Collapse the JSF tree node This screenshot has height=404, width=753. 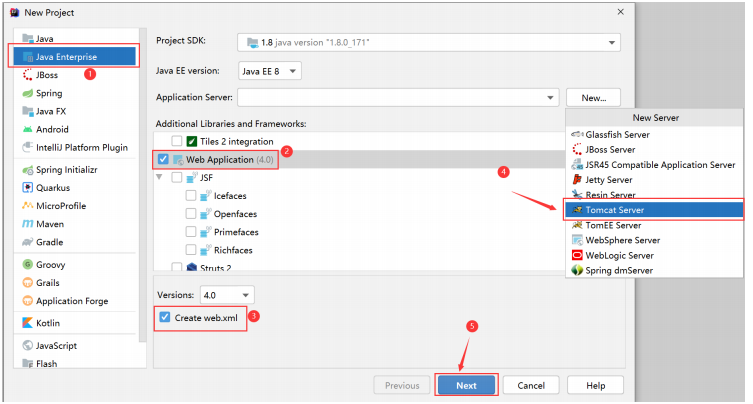[159, 177]
